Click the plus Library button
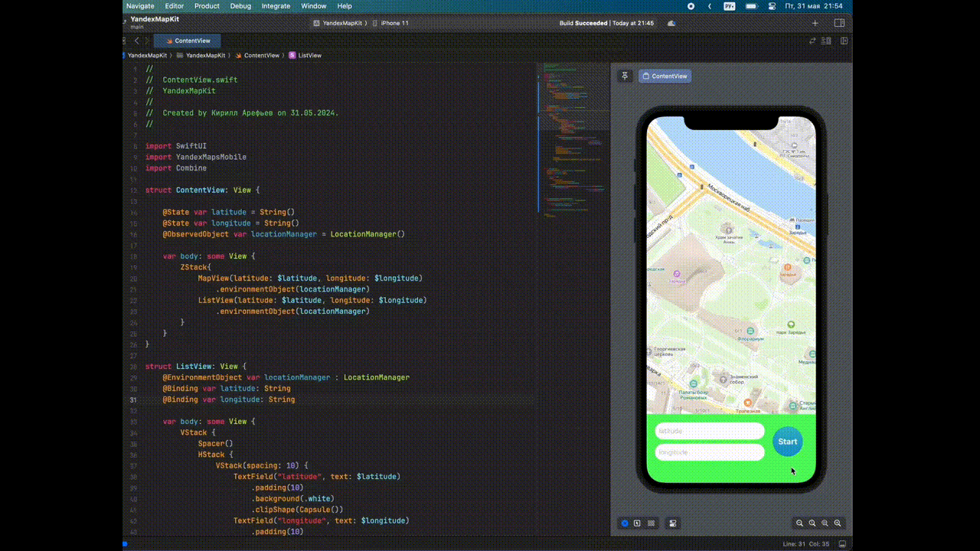 pyautogui.click(x=815, y=23)
